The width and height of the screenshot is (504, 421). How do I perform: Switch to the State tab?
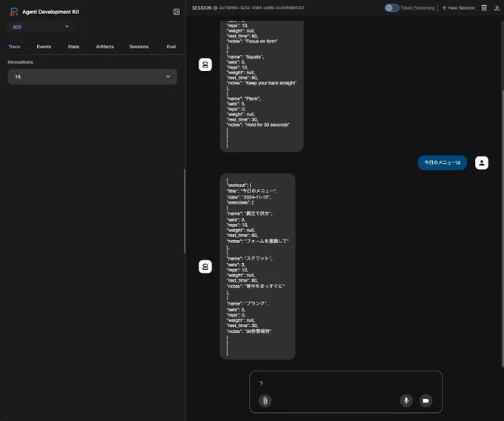73,47
